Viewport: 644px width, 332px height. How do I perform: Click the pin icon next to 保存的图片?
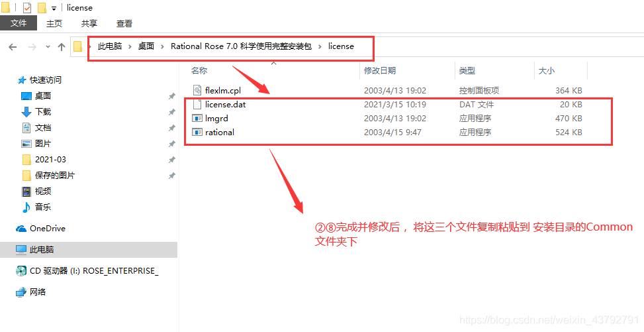click(171, 176)
